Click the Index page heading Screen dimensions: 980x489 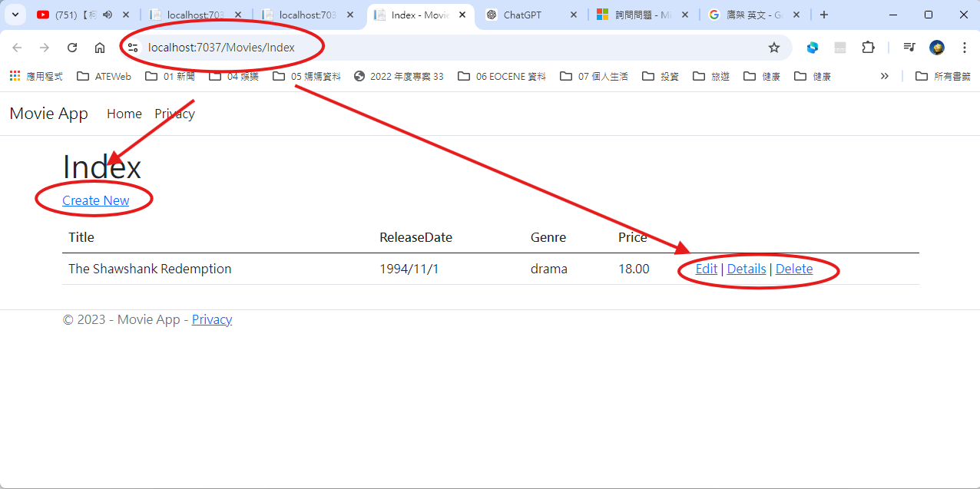102,167
